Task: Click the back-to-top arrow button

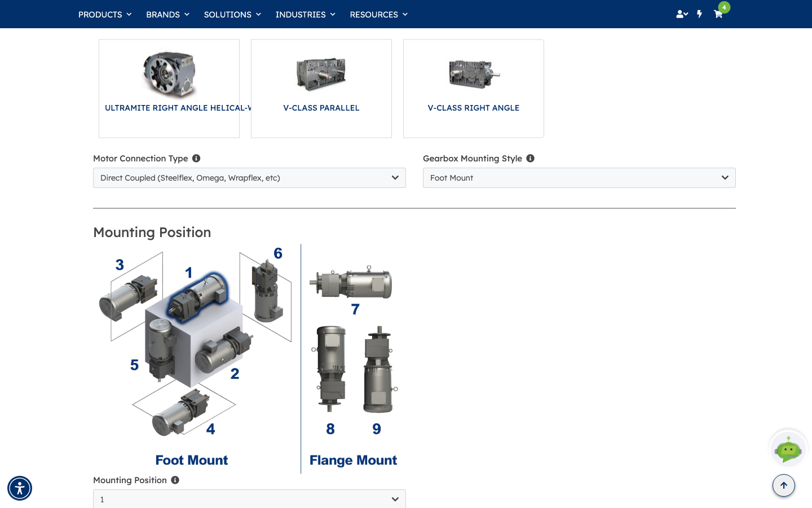Action: click(x=784, y=485)
